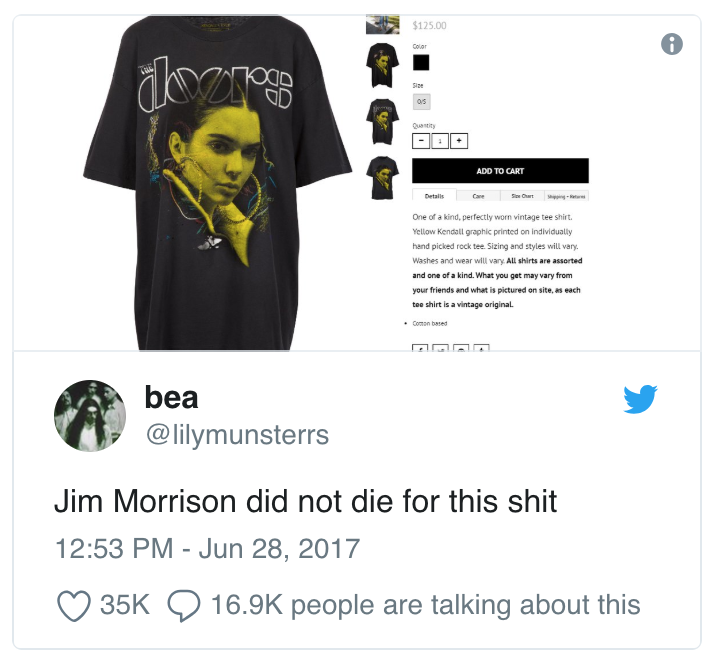This screenshot has width=718, height=662.
Task: Open the Care tab
Action: pyautogui.click(x=478, y=196)
